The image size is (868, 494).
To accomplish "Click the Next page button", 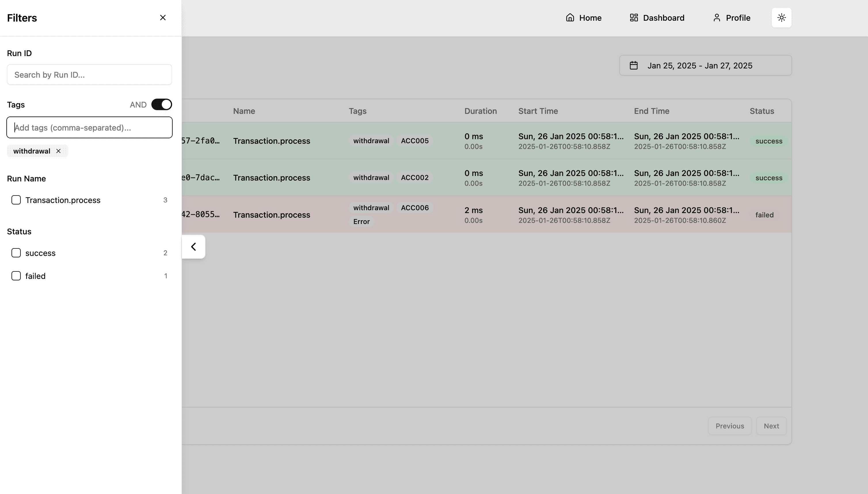I will (x=771, y=426).
